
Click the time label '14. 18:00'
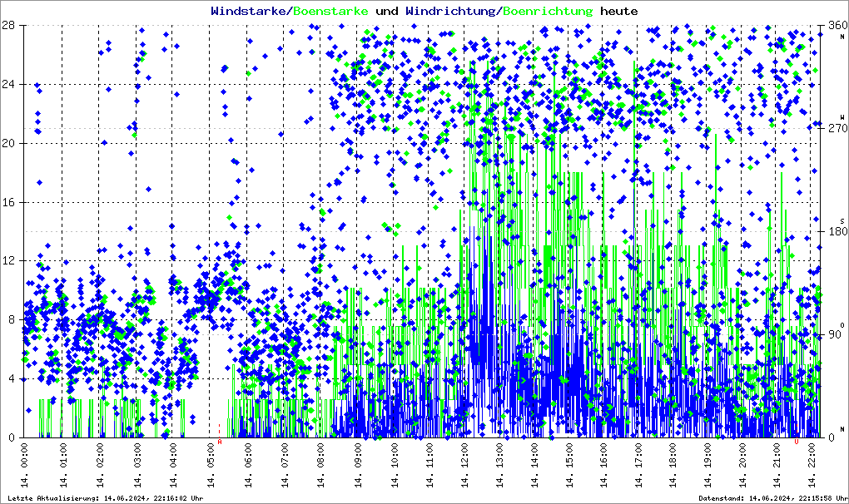coord(673,465)
